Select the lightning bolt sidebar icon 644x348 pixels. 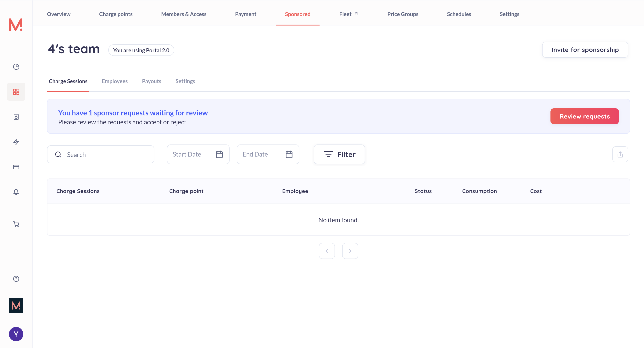click(x=16, y=142)
